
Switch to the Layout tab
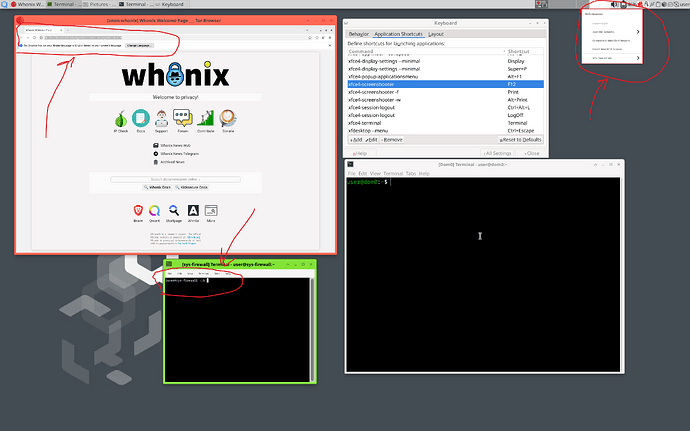436,34
